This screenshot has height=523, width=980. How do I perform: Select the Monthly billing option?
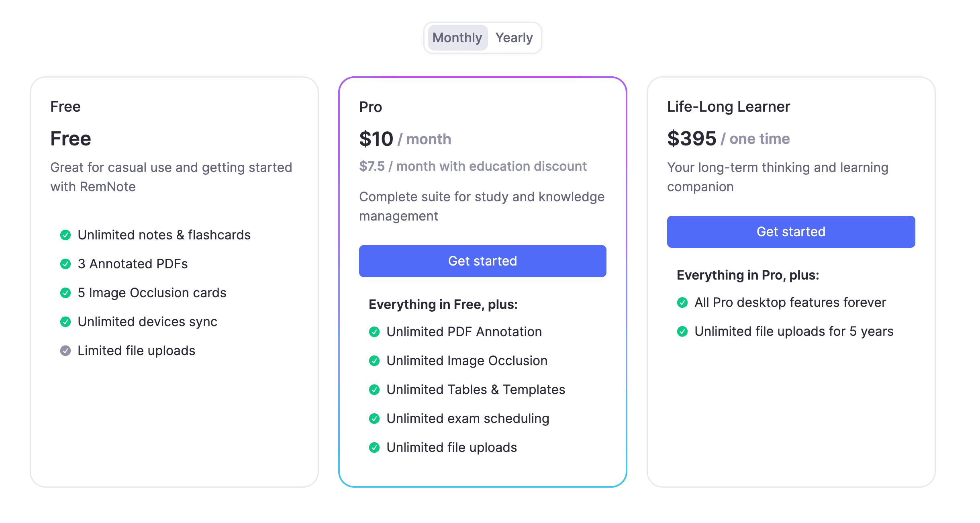click(x=457, y=37)
